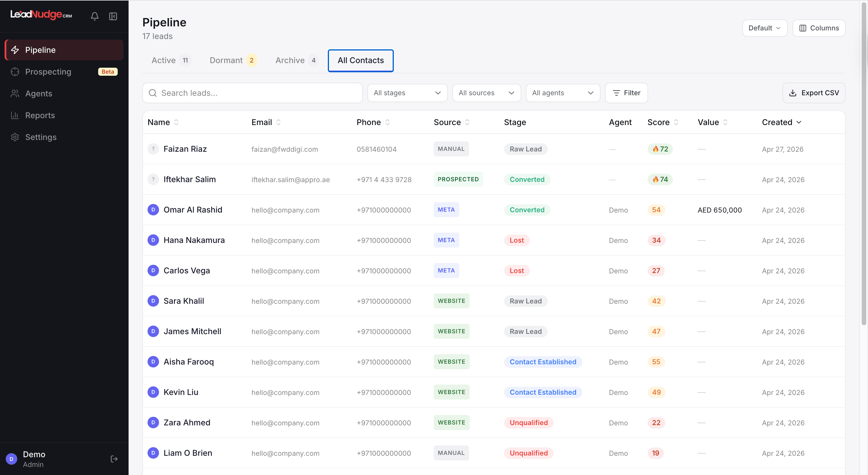This screenshot has width=868, height=475.
Task: Sort by Name column arrows
Action: [176, 122]
